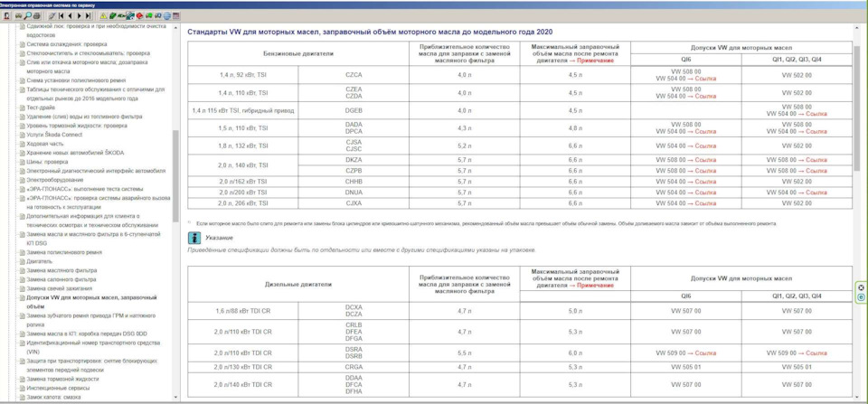Click the green 'e' icon on right edge
The height and width of the screenshot is (404, 868).
(x=862, y=297)
